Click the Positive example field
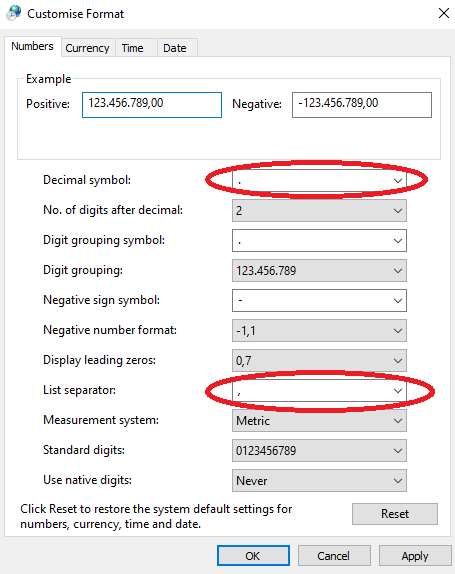455x574 pixels. pyautogui.click(x=152, y=105)
